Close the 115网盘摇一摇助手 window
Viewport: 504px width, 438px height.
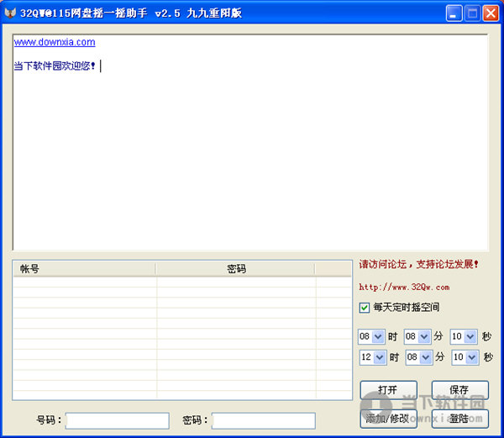[491, 13]
